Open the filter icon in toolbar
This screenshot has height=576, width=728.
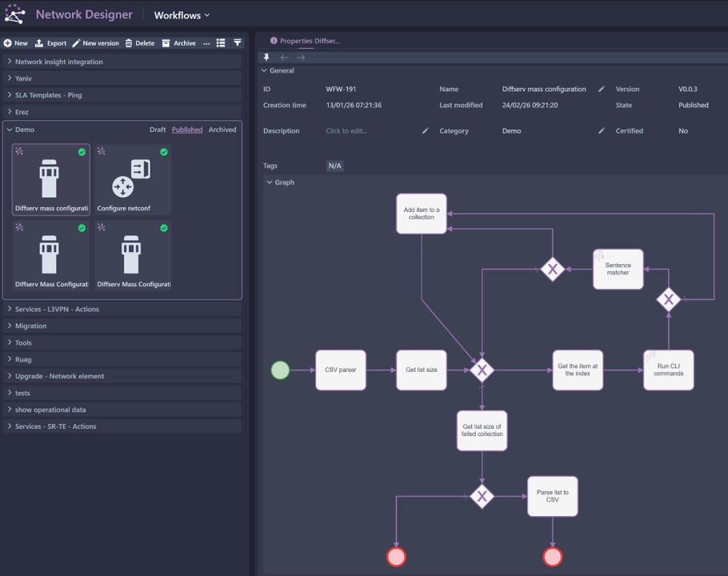pyautogui.click(x=238, y=43)
